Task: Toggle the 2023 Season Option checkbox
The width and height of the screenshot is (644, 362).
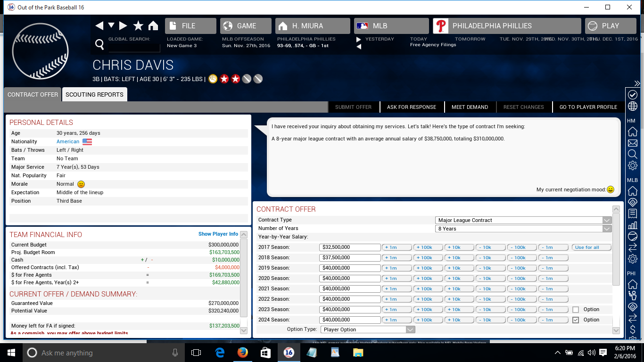Action: 576,310
